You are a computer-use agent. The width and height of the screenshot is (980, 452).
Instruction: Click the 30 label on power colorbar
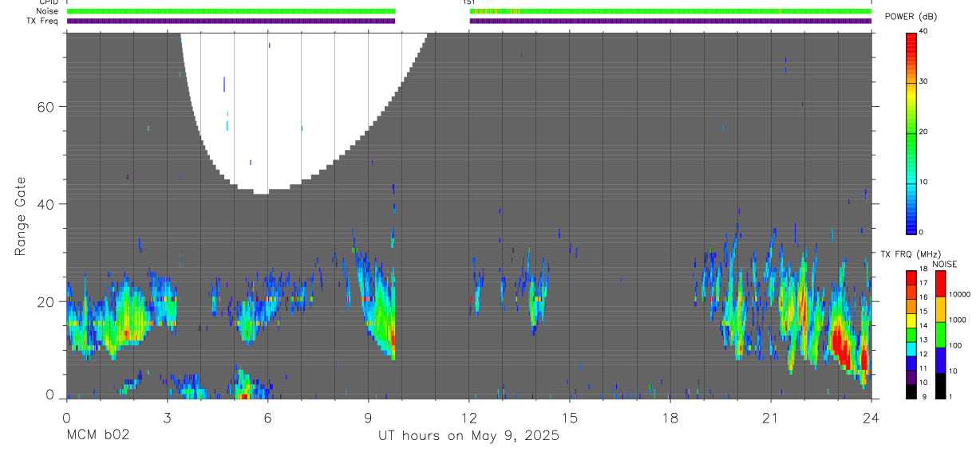click(x=923, y=81)
